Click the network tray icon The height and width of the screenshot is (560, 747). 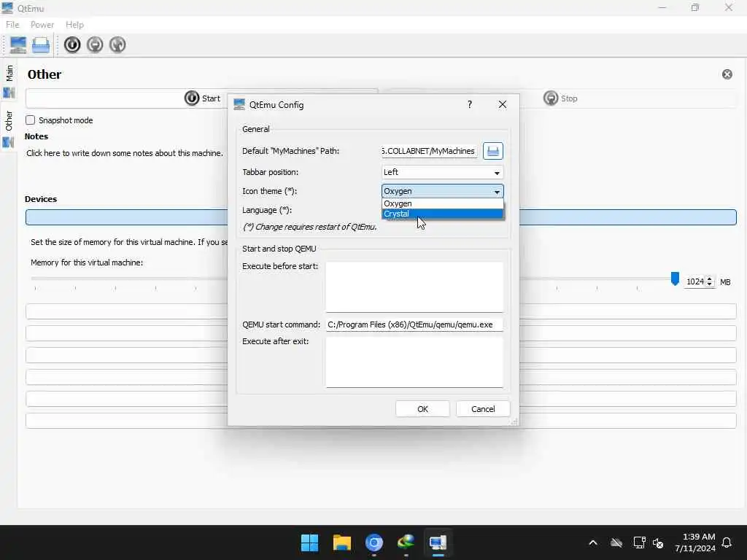coord(639,542)
